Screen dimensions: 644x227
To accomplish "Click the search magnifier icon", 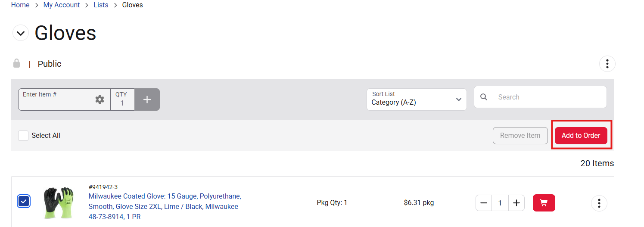I will pyautogui.click(x=484, y=97).
